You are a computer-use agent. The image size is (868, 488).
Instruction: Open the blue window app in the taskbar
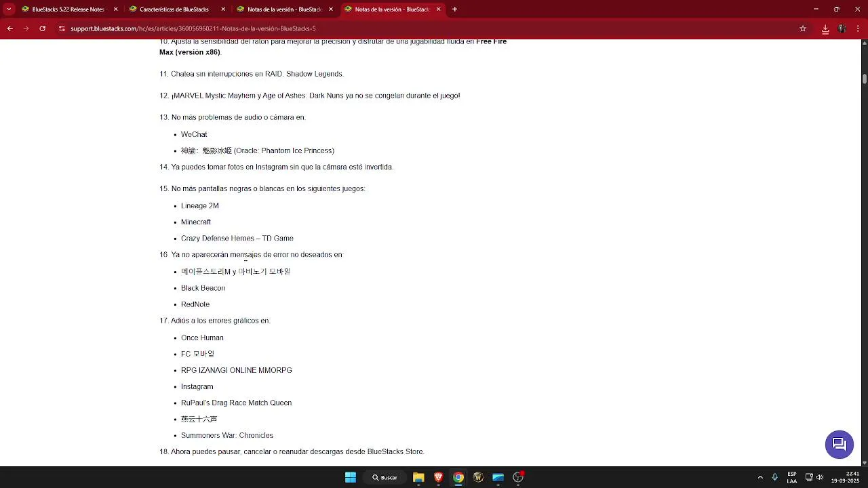498,477
